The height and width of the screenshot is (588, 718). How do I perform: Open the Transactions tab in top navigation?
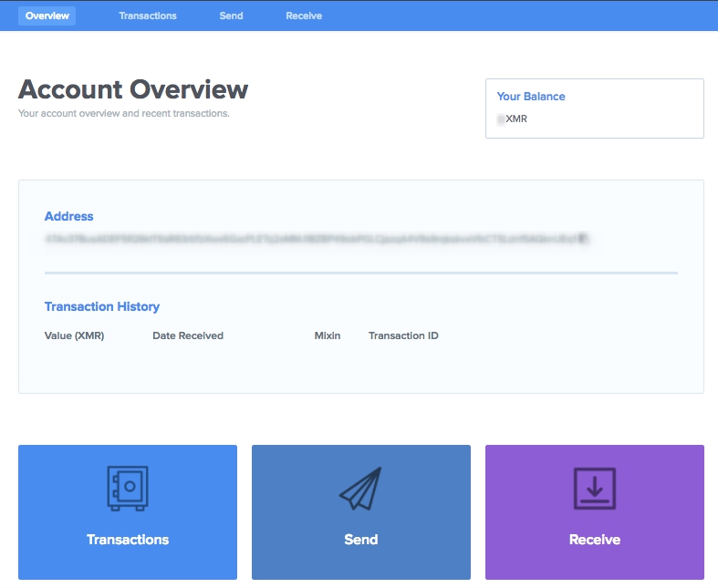148,15
